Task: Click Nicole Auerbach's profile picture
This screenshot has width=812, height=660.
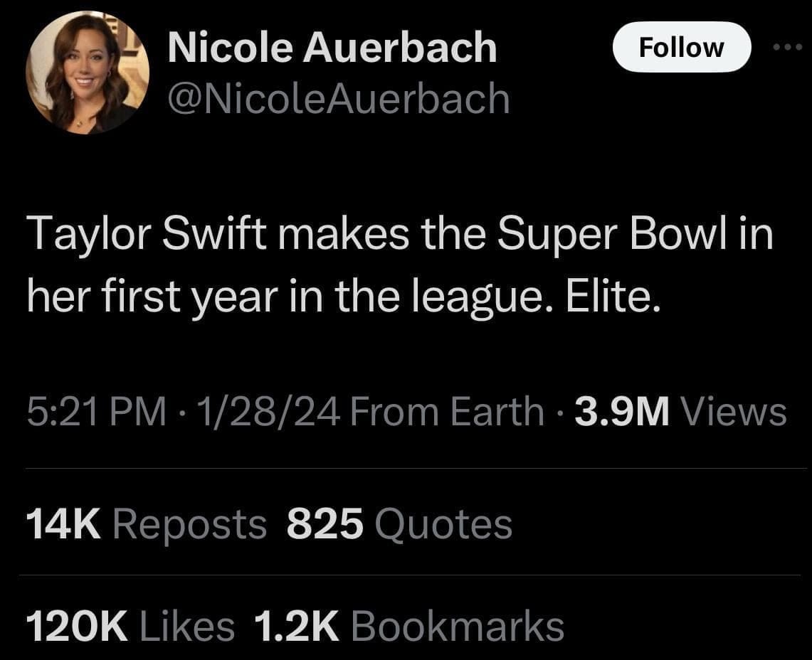Action: click(x=88, y=72)
